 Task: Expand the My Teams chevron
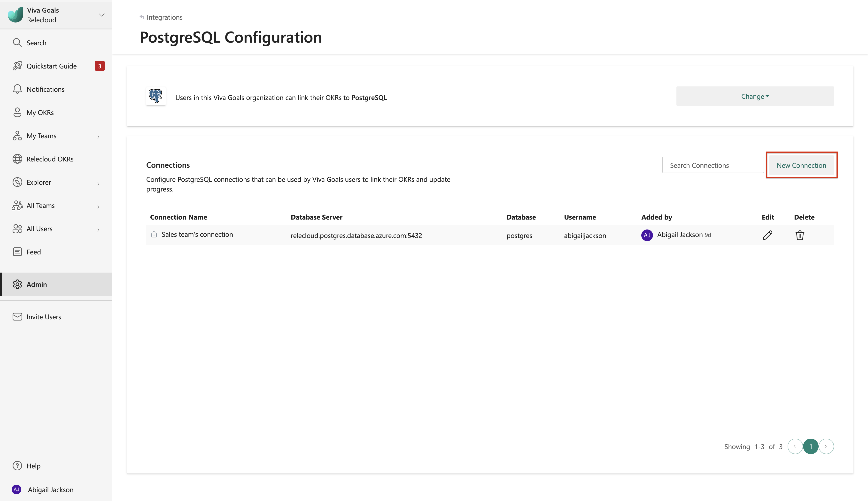coord(99,137)
